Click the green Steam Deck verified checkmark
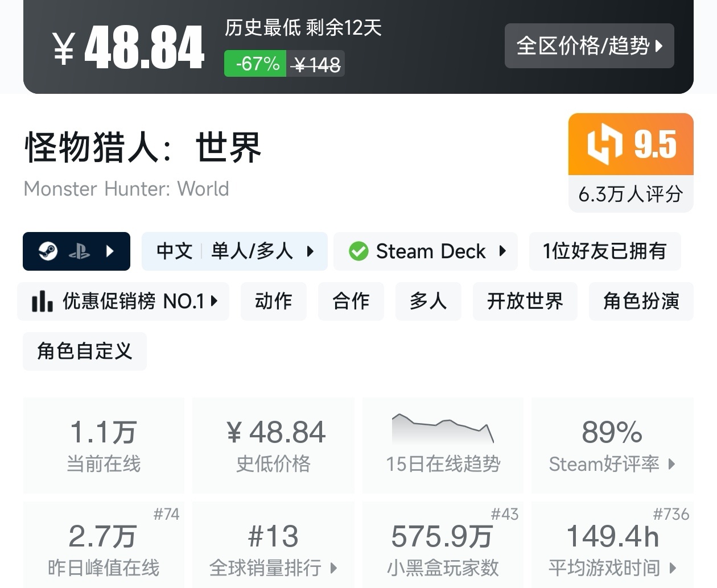The image size is (717, 588). coord(358,251)
